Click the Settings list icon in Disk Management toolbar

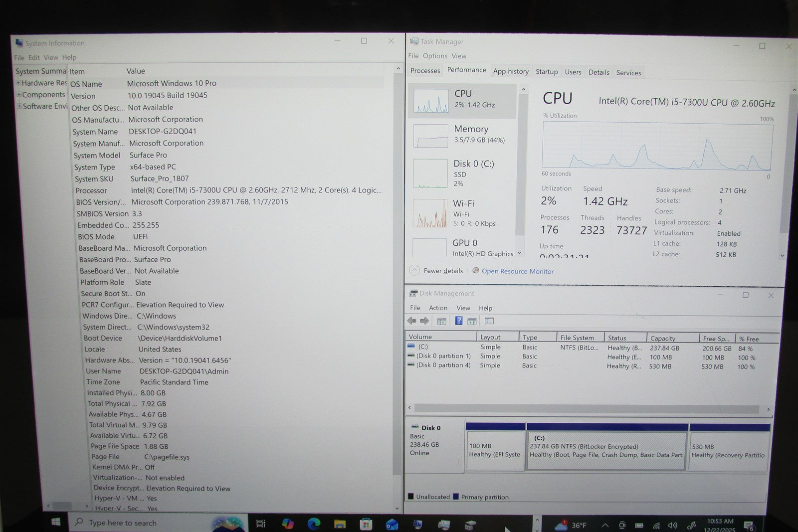pyautogui.click(x=489, y=322)
